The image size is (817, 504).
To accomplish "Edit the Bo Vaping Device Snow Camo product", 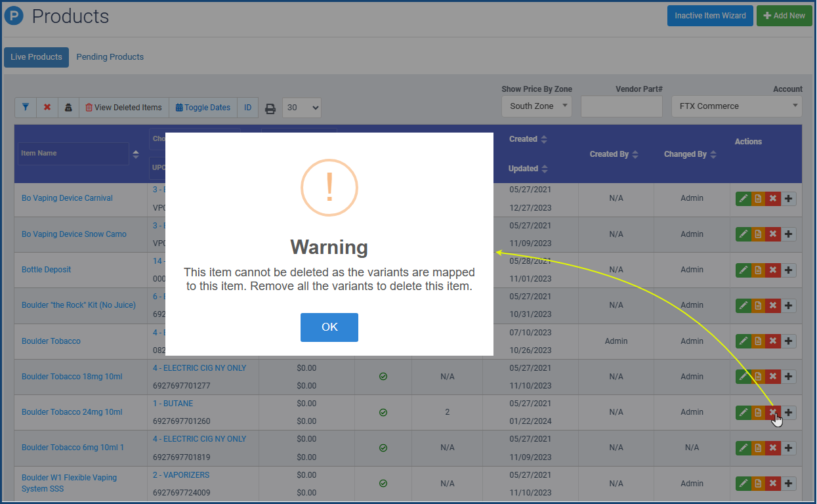I will pos(743,234).
